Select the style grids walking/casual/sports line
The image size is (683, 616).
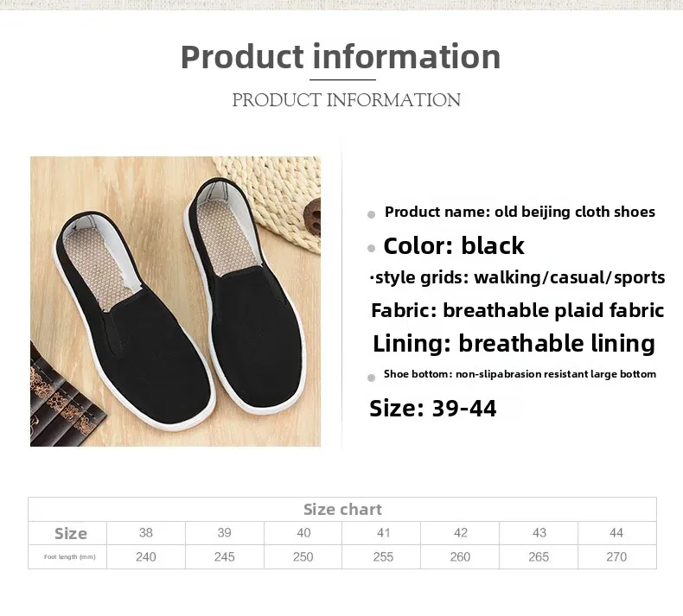[x=518, y=277]
